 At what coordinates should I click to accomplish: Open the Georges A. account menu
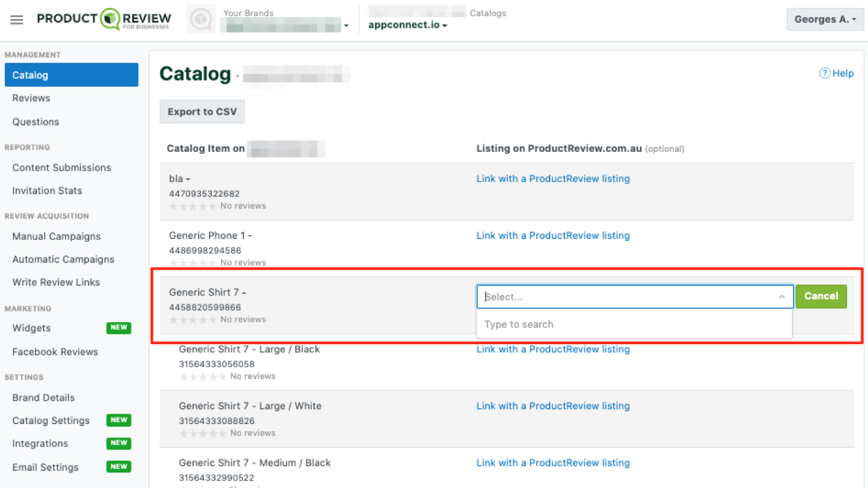pos(825,19)
